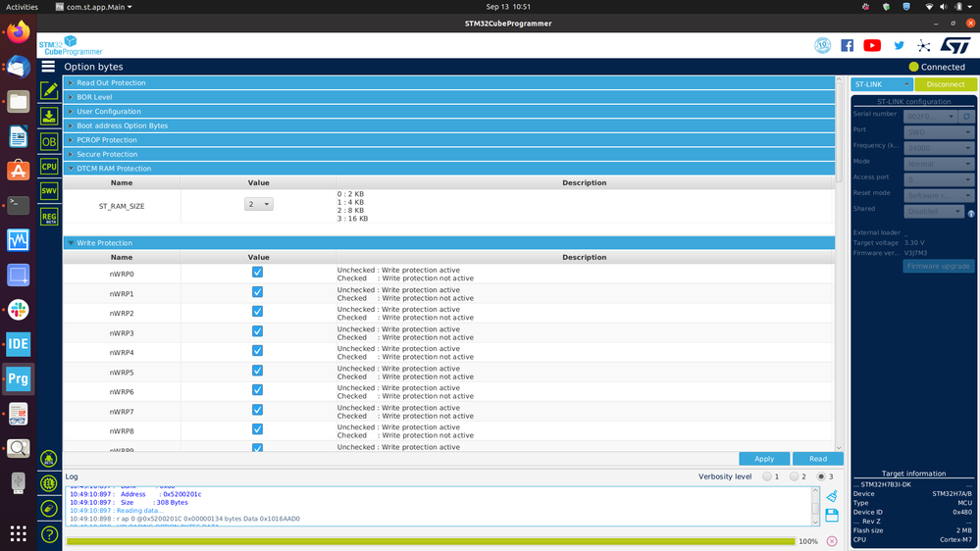Open Thunderbird mail from the dock

18,67
